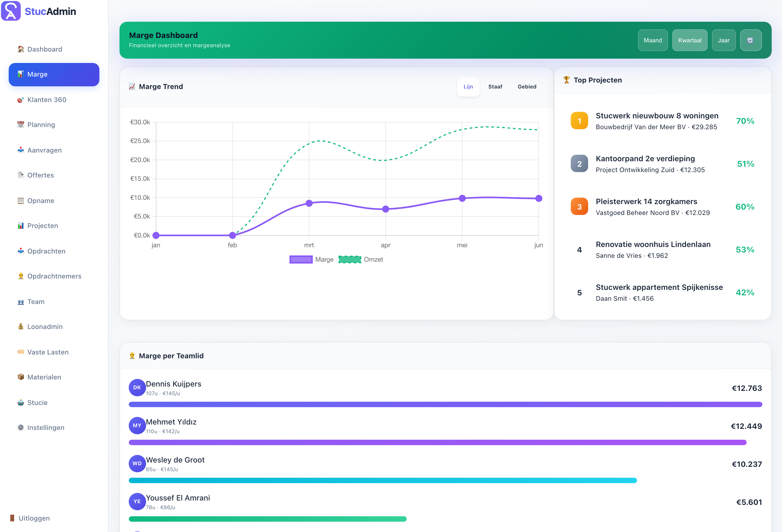The image size is (782, 532).
Task: Click Dennis Kuijpers' margin progress bar
Action: coord(445,404)
